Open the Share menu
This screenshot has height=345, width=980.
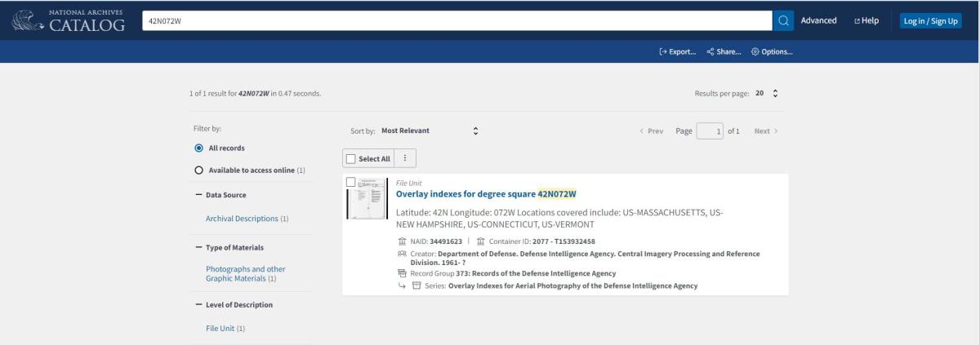tap(724, 52)
